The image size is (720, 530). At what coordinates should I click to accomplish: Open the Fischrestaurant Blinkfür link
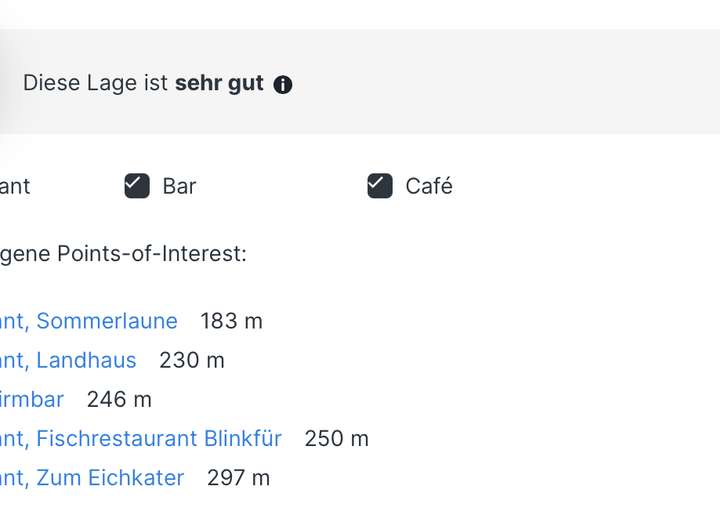141,439
